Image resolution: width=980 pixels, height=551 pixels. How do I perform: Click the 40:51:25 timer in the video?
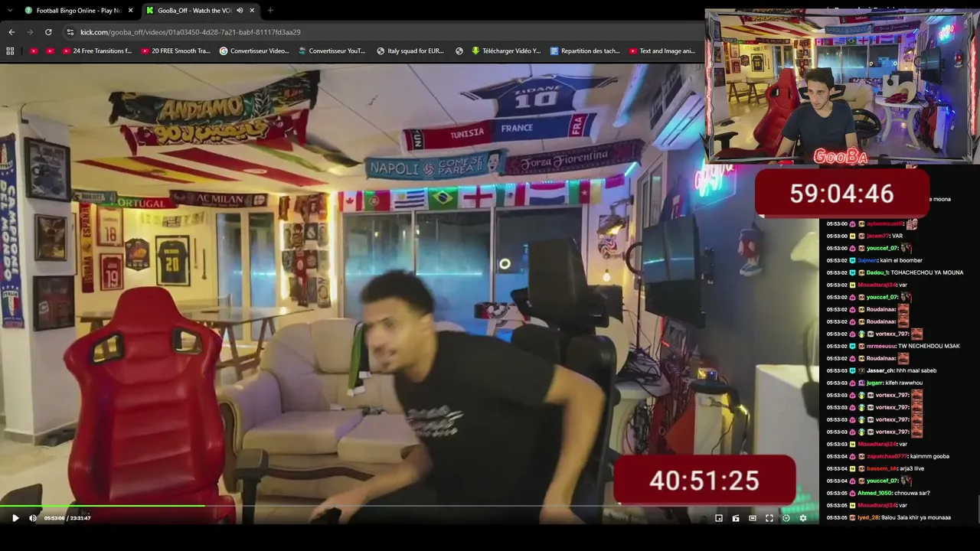point(704,481)
